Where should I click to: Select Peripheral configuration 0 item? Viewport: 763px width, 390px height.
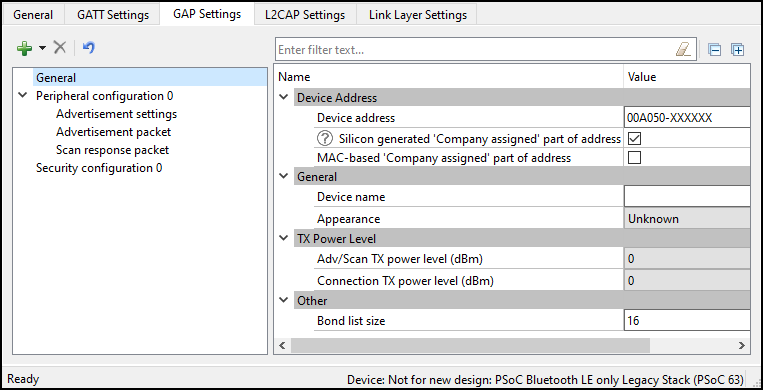pos(105,96)
